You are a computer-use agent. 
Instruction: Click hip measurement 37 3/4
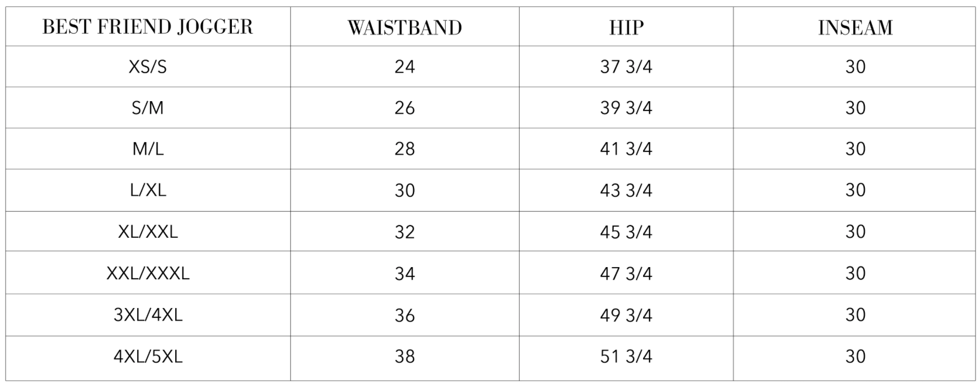pyautogui.click(x=626, y=67)
